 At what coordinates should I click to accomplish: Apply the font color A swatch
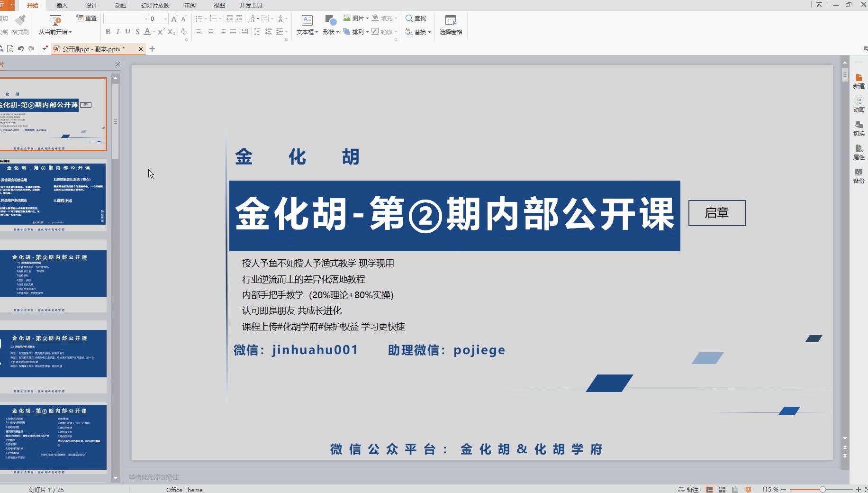click(x=147, y=32)
